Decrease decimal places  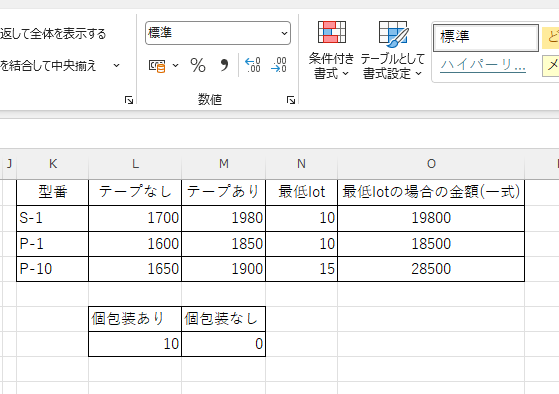pyautogui.click(x=279, y=65)
